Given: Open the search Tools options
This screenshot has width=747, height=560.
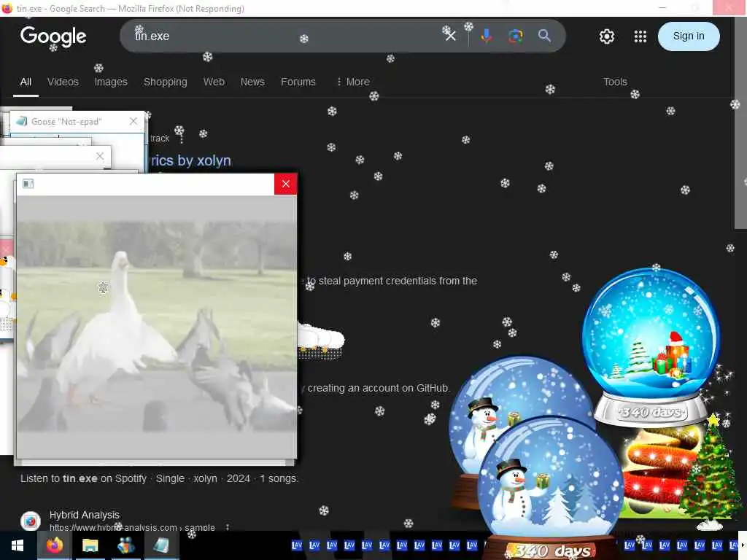Looking at the screenshot, I should click(x=615, y=82).
